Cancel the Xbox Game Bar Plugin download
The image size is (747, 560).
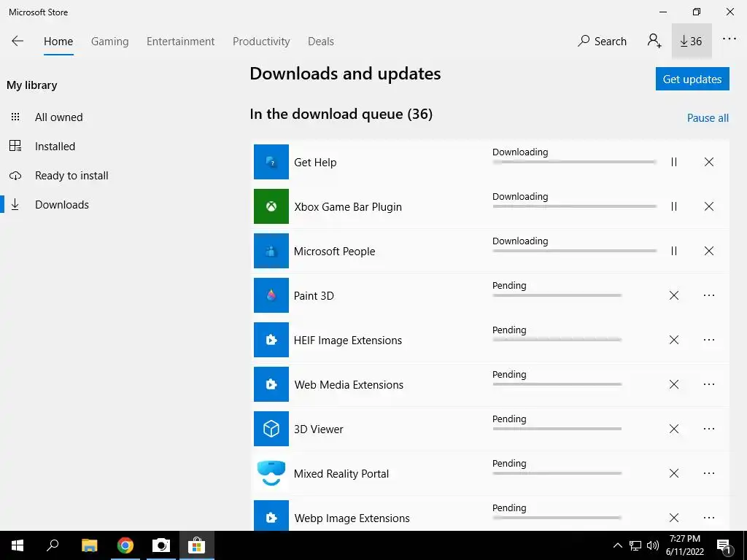[x=709, y=206]
